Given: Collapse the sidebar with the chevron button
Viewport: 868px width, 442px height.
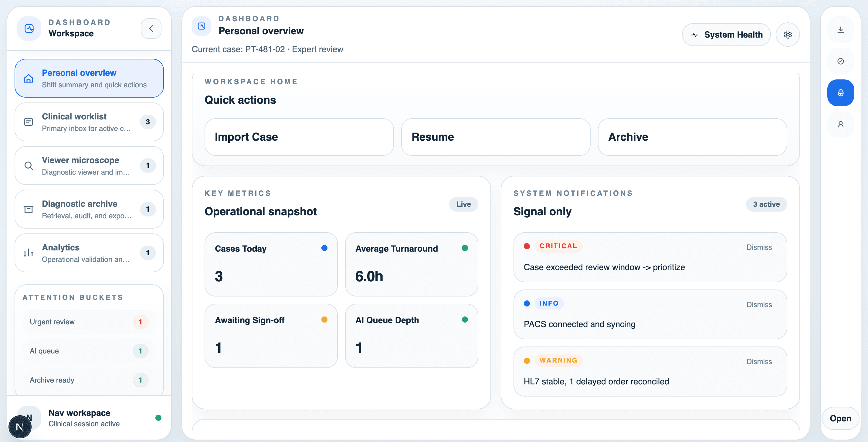Looking at the screenshot, I should 151,28.
